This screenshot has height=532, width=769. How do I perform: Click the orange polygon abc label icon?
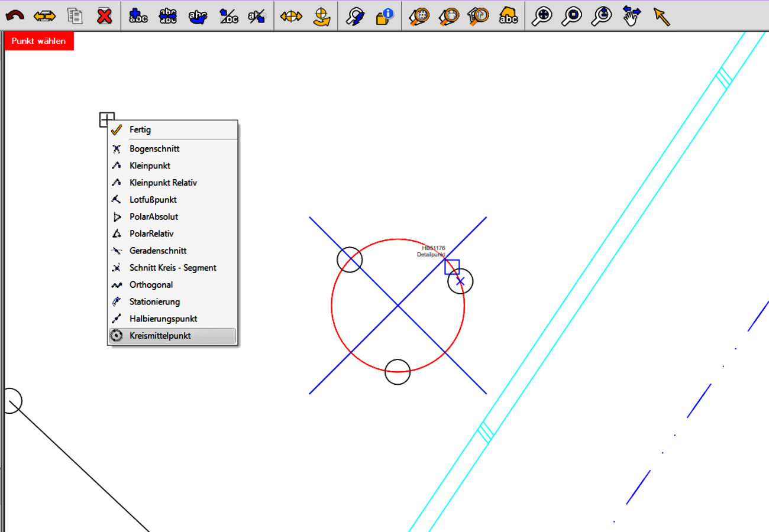(x=508, y=16)
